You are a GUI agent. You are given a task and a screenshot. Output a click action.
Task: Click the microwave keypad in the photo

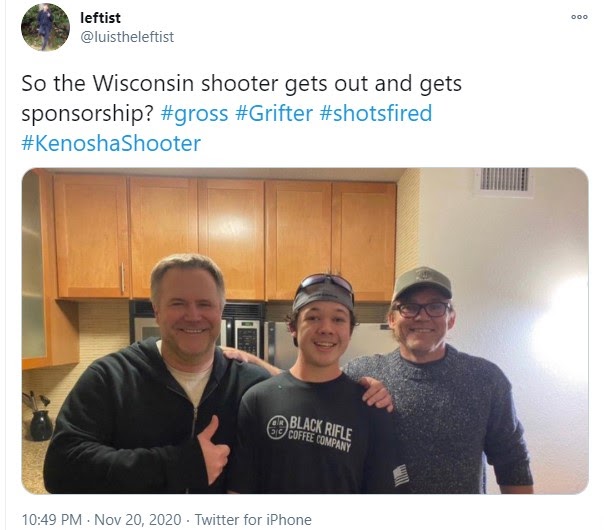247,337
